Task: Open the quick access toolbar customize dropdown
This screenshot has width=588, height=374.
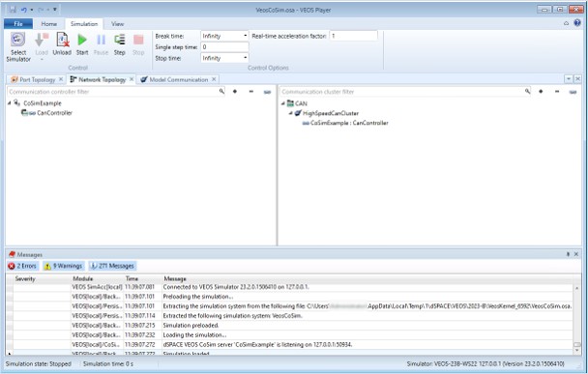Action: (55, 10)
